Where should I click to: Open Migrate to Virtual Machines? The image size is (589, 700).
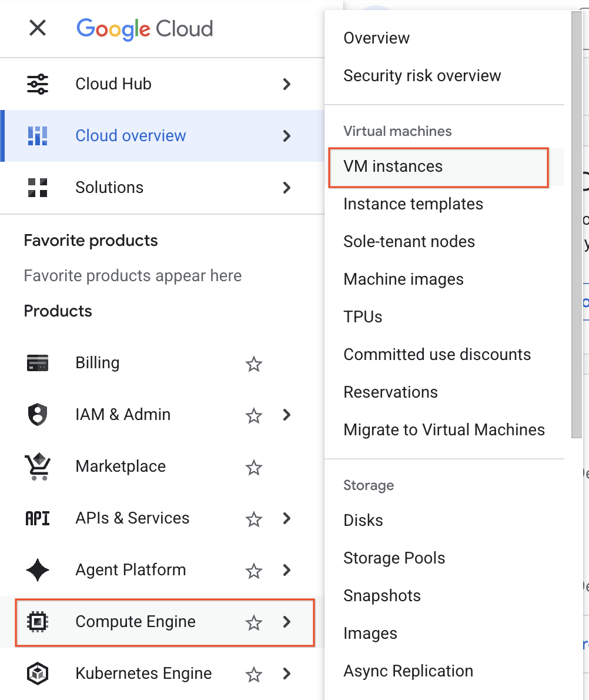[444, 430]
